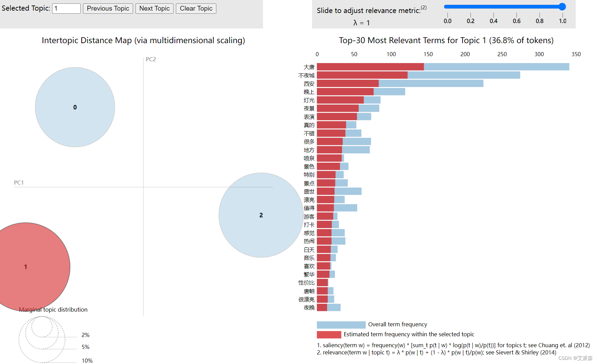598x364 pixels.
Task: Click the term label 感觉
Action: [309, 233]
